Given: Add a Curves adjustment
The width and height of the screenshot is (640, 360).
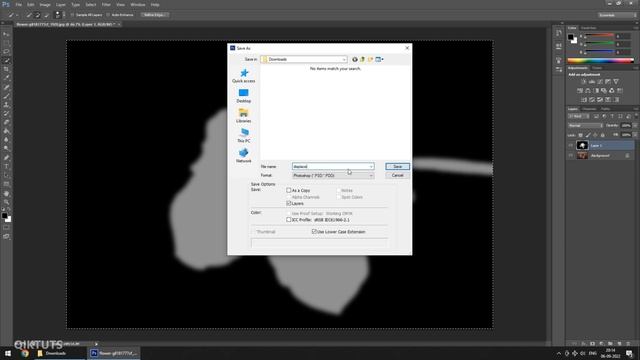Looking at the screenshot, I should pos(600,82).
